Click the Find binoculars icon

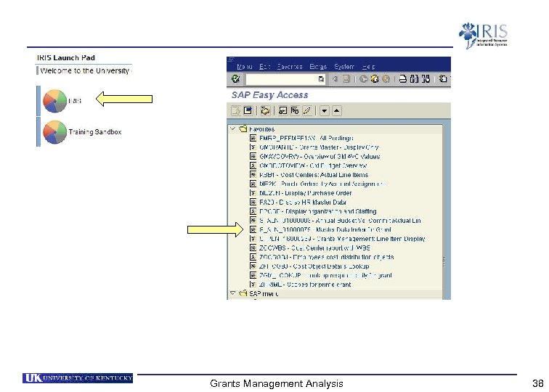[414, 78]
